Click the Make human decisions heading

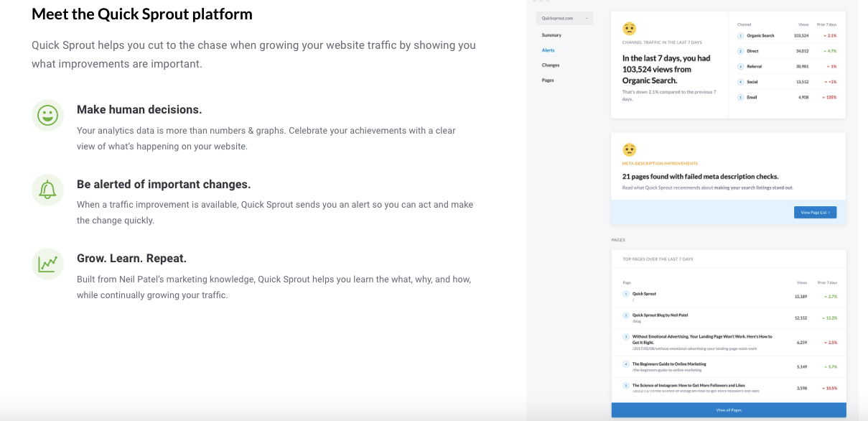click(x=139, y=110)
